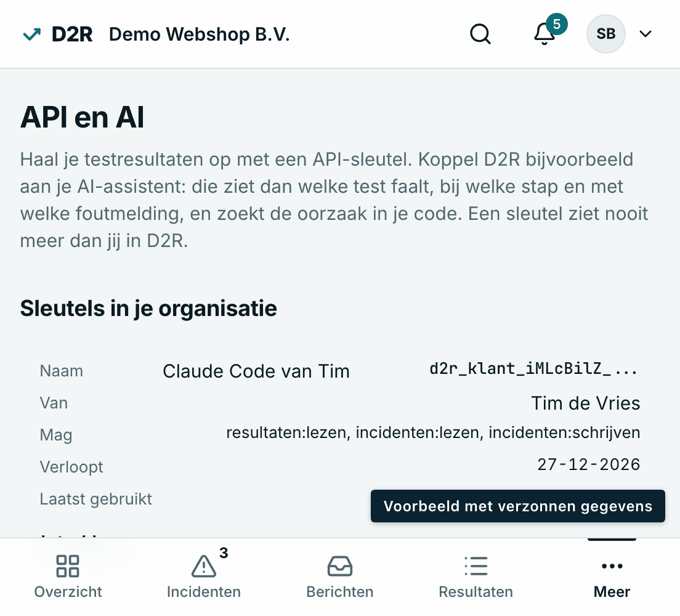Expand the account menu chevron
Screen dimensions: 680x616
[646, 34]
